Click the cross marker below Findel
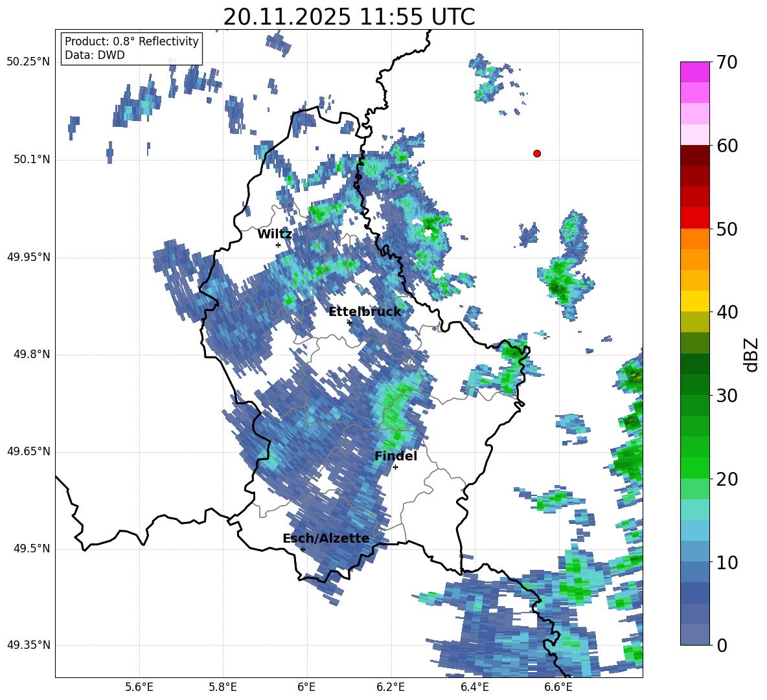Viewport: 767px width, 700px height. coord(395,468)
